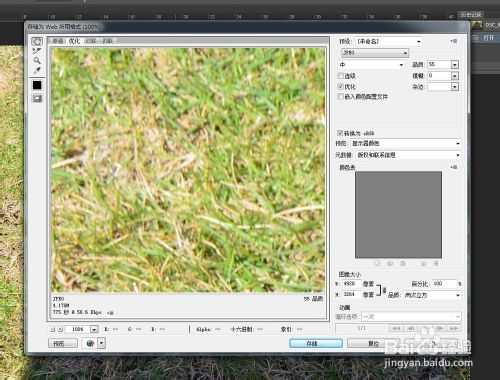Click the black eyedropper color swatch

pyautogui.click(x=37, y=85)
